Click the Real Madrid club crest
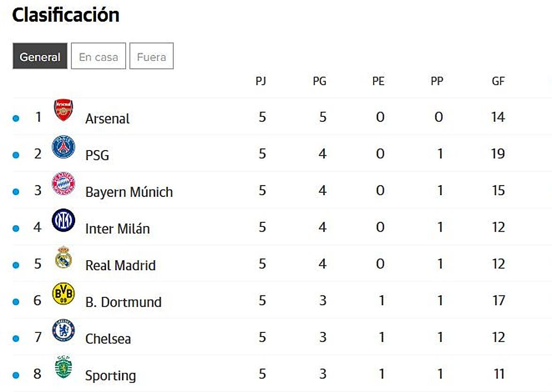Viewport: 552px width, 392px height. 63,257
